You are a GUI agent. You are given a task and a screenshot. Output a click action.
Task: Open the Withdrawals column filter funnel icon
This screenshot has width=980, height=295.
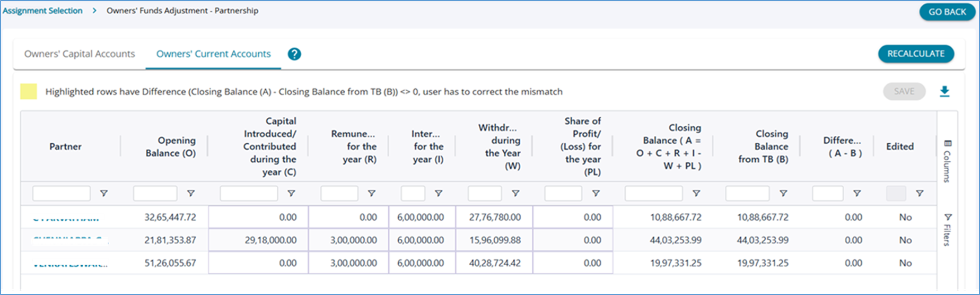tap(515, 194)
